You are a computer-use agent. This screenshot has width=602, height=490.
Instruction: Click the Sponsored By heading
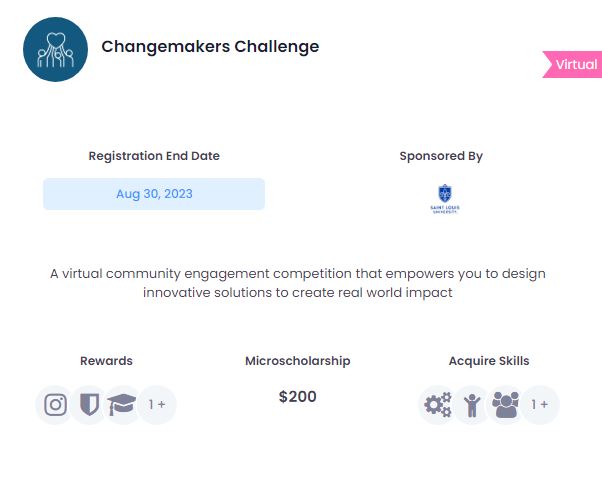click(x=441, y=156)
